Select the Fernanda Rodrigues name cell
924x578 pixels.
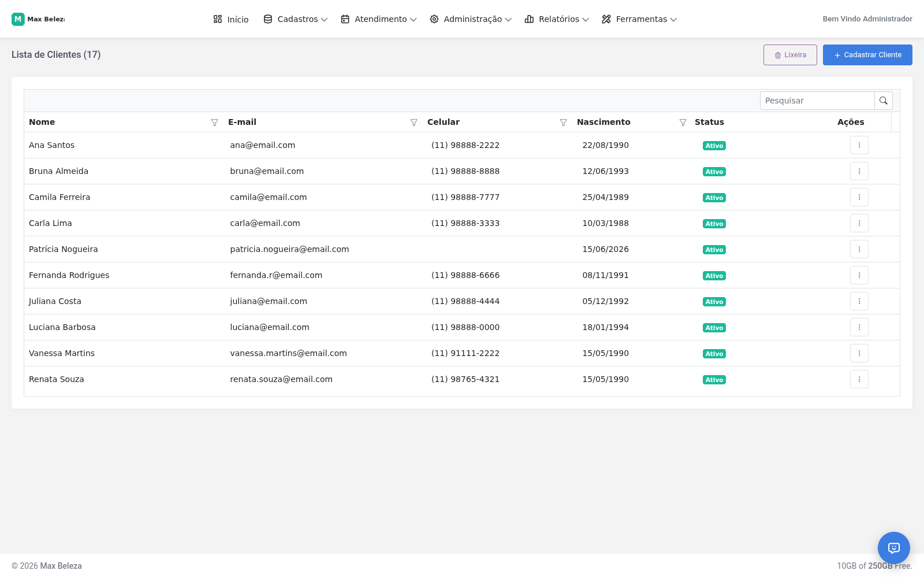pos(69,275)
